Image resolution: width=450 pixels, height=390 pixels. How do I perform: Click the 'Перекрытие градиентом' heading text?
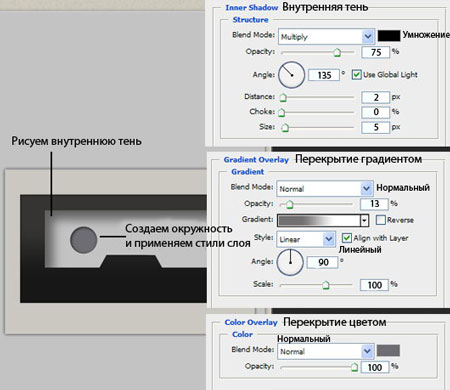coord(358,159)
